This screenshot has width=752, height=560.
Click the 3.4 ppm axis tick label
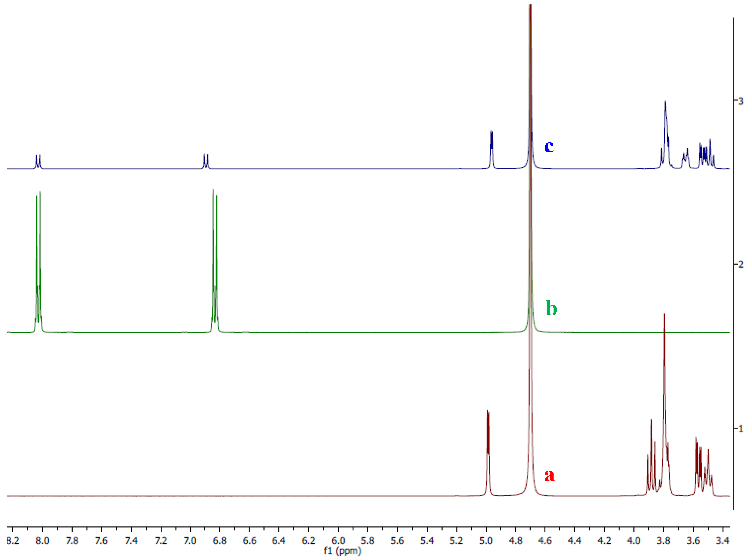pyautogui.click(x=723, y=541)
